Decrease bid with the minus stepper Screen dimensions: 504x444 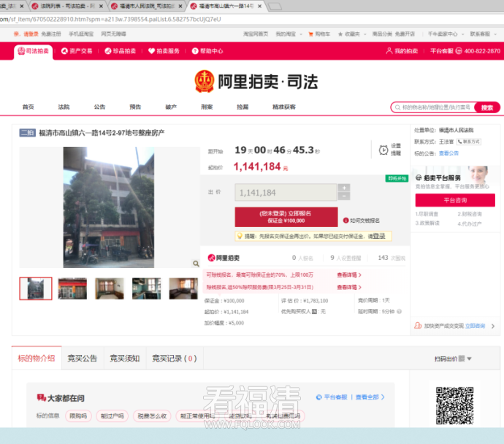click(344, 196)
